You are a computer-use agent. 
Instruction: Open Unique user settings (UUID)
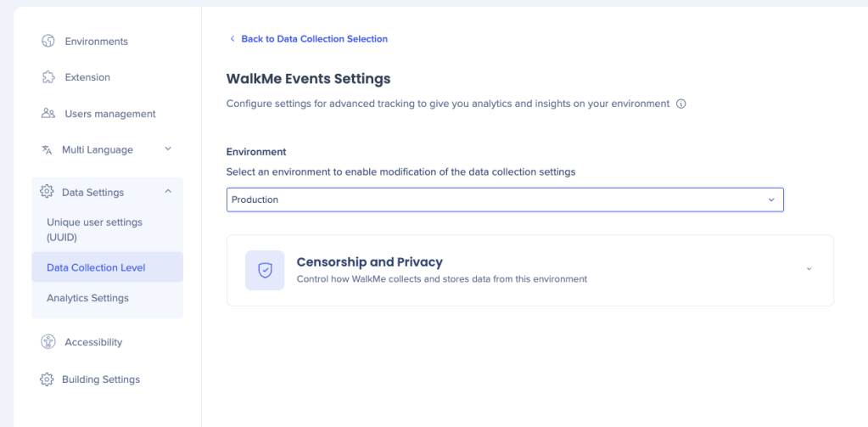[x=94, y=229]
